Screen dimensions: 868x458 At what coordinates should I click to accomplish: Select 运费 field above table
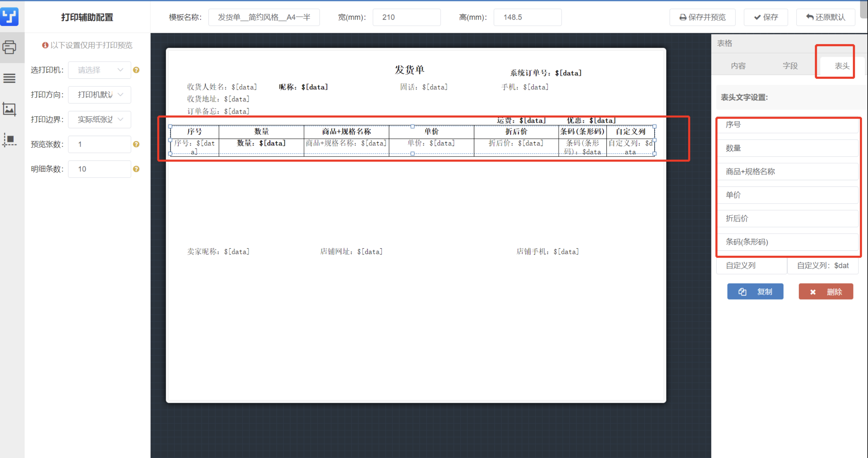[x=521, y=121]
